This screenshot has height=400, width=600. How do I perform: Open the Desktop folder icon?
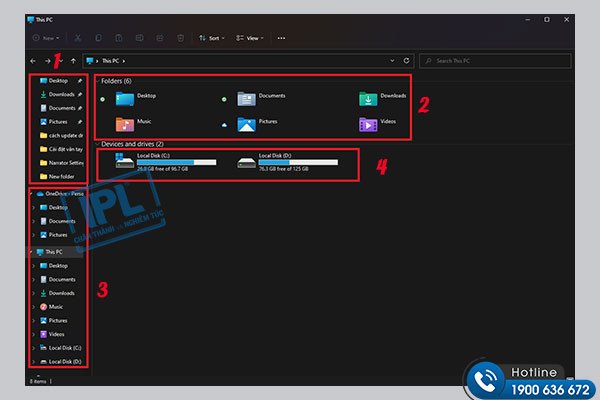[x=125, y=99]
